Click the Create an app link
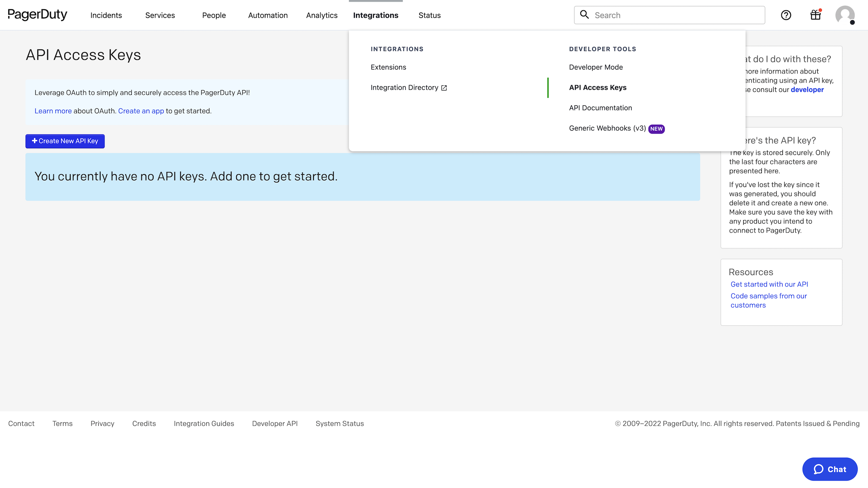868x488 pixels. click(141, 111)
